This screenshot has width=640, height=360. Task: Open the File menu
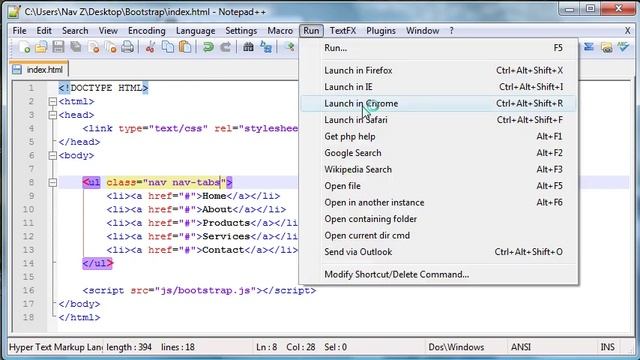pyautogui.click(x=19, y=31)
